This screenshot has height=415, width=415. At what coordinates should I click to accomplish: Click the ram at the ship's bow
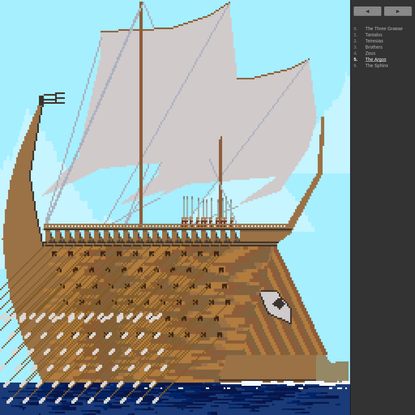point(283,368)
